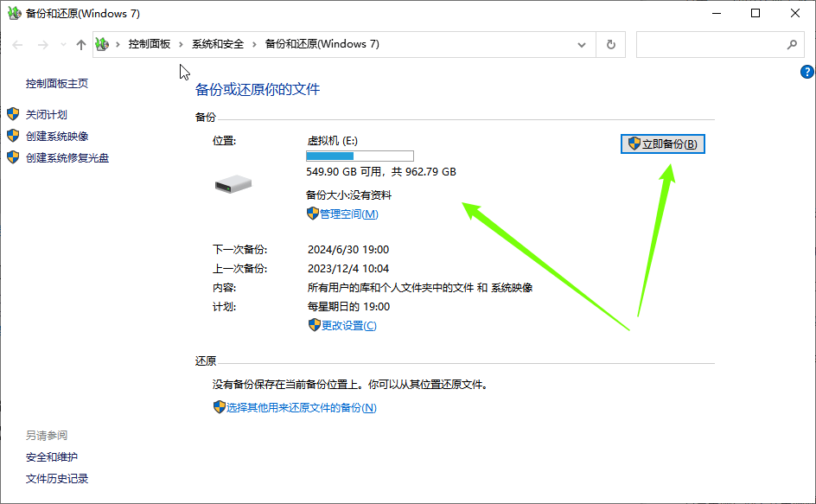Click the 立即备份(B) button
This screenshot has height=504, width=816.
coord(662,144)
